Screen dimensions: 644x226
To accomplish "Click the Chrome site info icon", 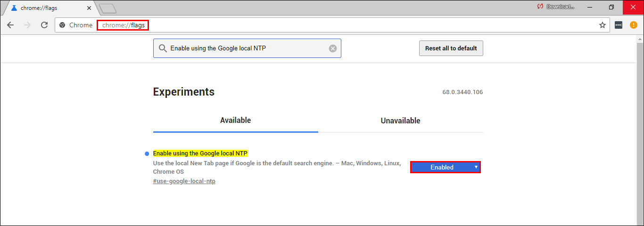I will (x=62, y=25).
